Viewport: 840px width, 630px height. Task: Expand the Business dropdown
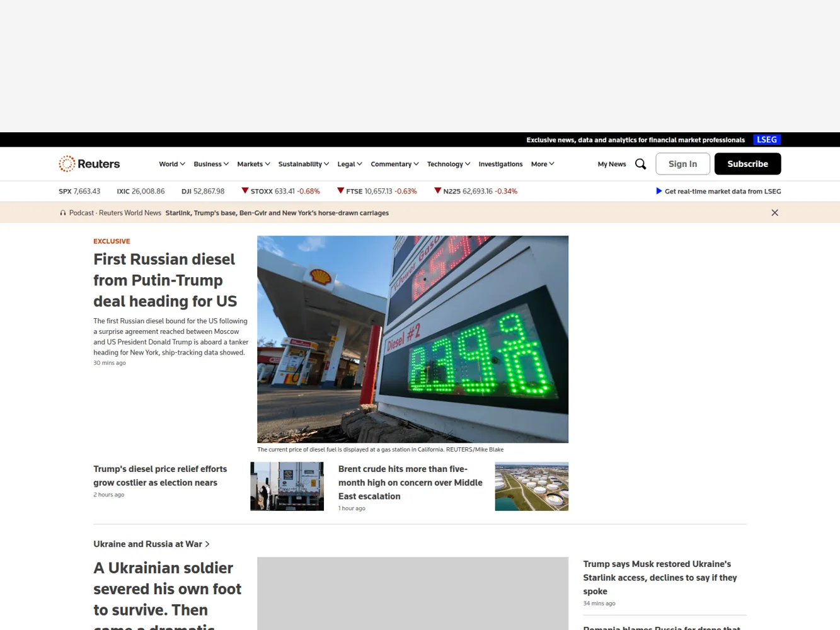pos(211,164)
